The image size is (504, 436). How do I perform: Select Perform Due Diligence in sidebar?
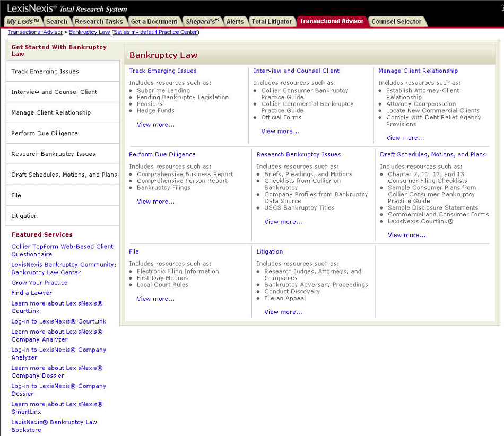pyautogui.click(x=63, y=133)
